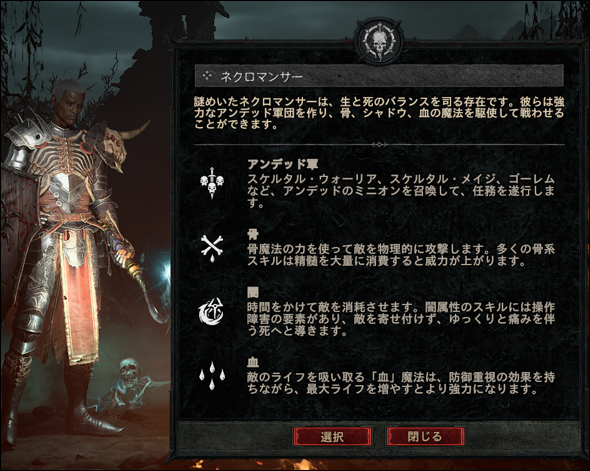The width and height of the screenshot is (590, 471).
Task: Select the skulls-and-sword Undead Army icon
Action: tap(211, 182)
